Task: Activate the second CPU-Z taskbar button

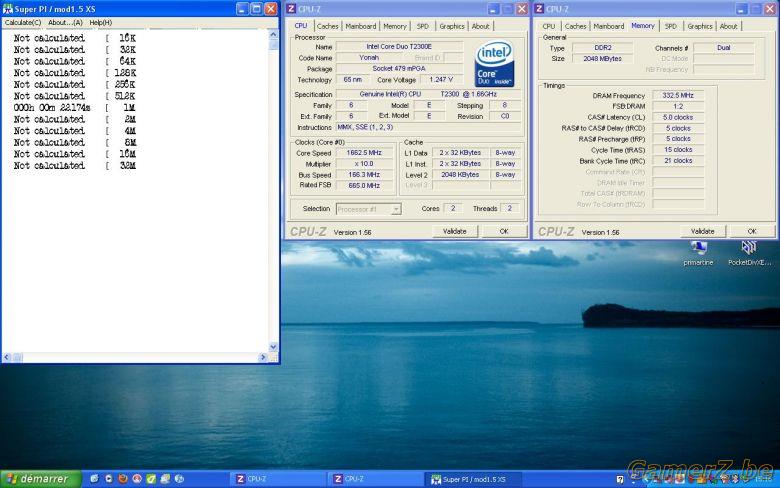Action: 376,479
